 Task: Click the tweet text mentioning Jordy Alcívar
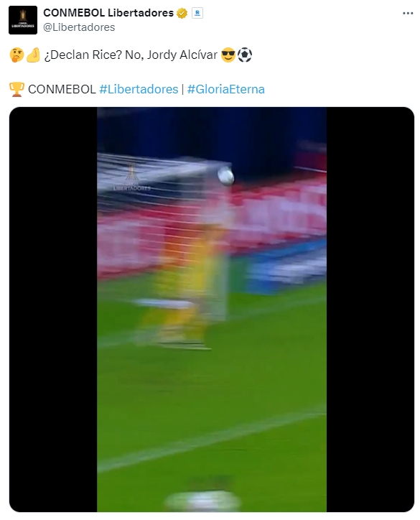pos(131,55)
